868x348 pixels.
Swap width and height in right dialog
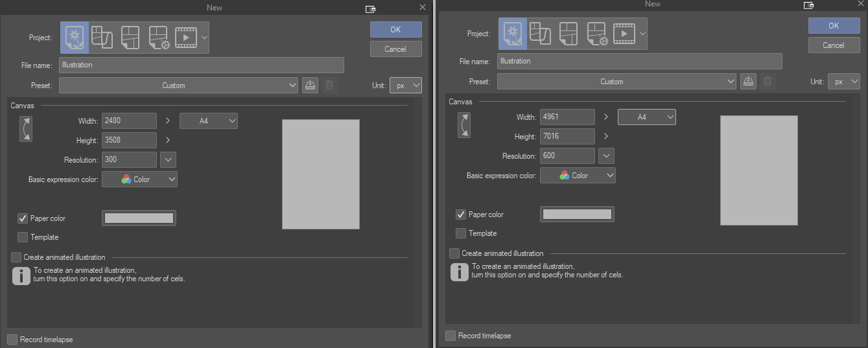click(464, 124)
